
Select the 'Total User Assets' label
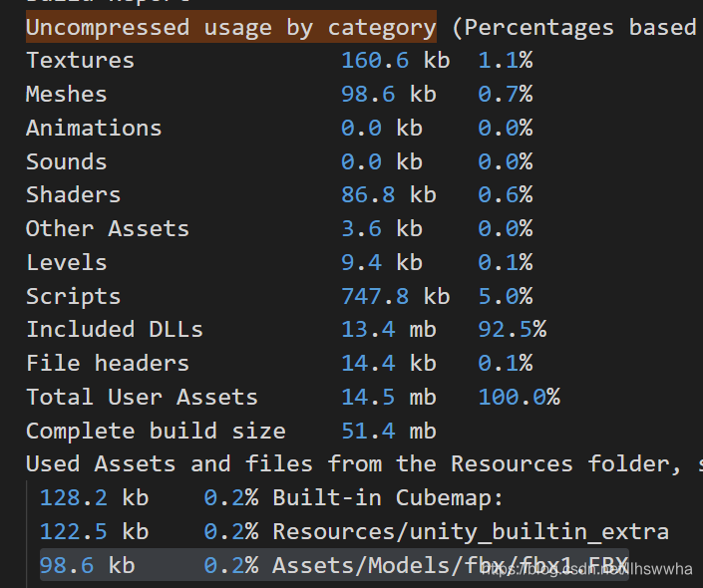click(x=142, y=397)
